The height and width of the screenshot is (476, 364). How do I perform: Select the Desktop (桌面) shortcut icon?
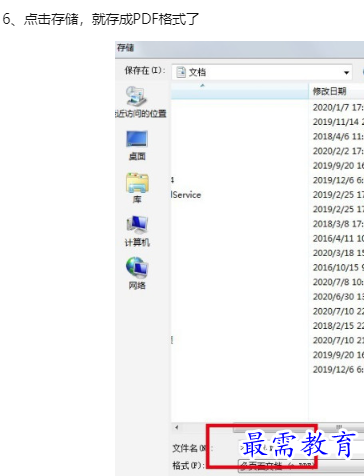(x=137, y=145)
